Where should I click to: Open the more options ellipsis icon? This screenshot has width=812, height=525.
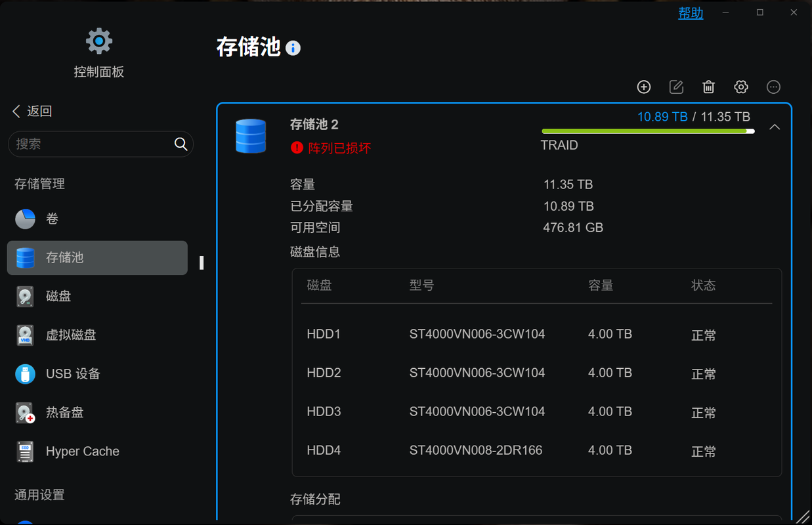click(774, 87)
